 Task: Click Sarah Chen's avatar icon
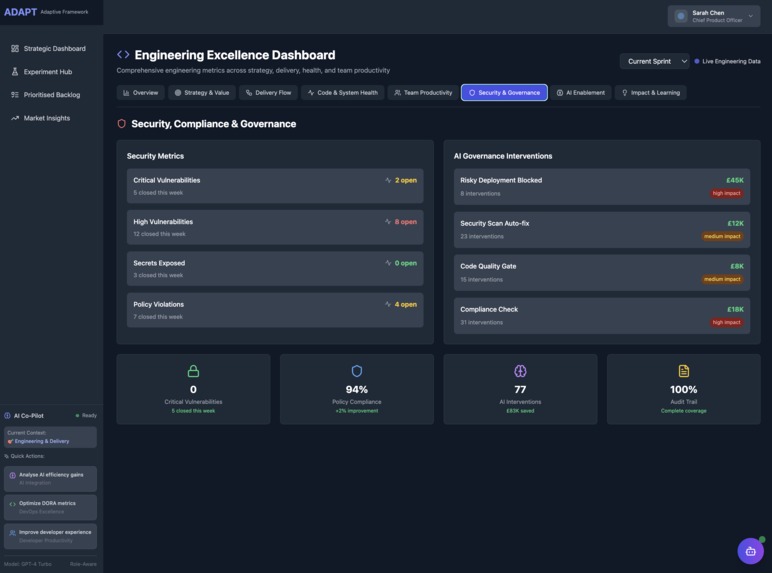pos(681,16)
